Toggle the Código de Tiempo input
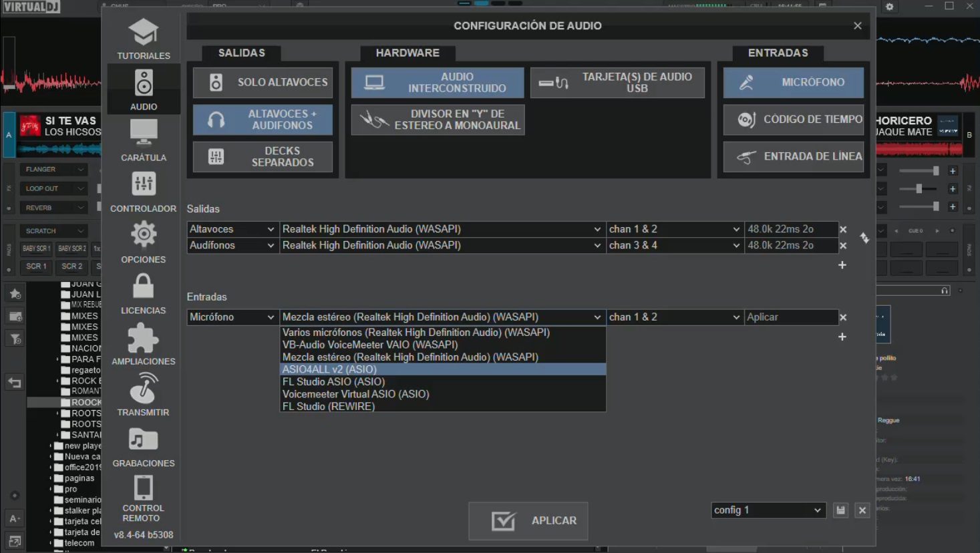 [794, 120]
